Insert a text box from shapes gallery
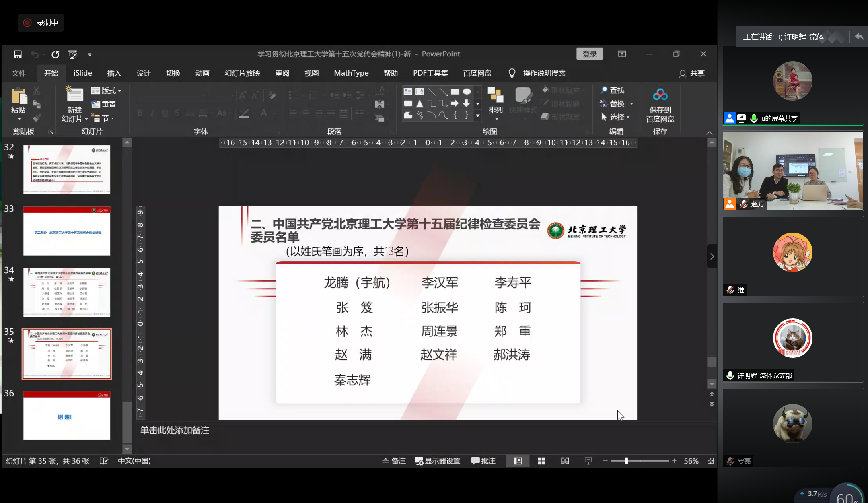 407,91
